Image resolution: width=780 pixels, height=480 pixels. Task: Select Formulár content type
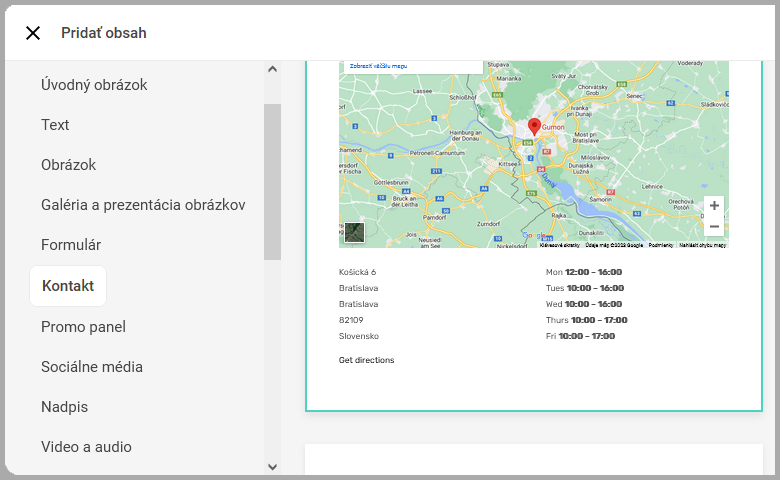click(x=71, y=245)
